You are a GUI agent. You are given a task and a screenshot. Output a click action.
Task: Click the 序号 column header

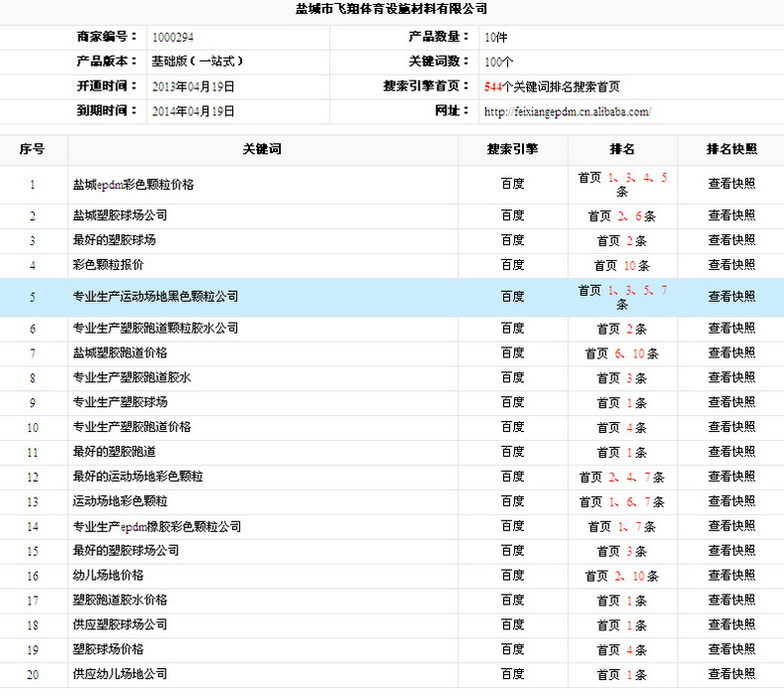tap(32, 149)
